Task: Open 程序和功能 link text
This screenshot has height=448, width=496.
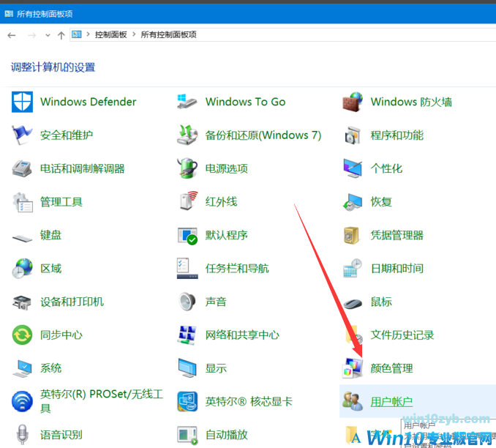Action: [397, 135]
